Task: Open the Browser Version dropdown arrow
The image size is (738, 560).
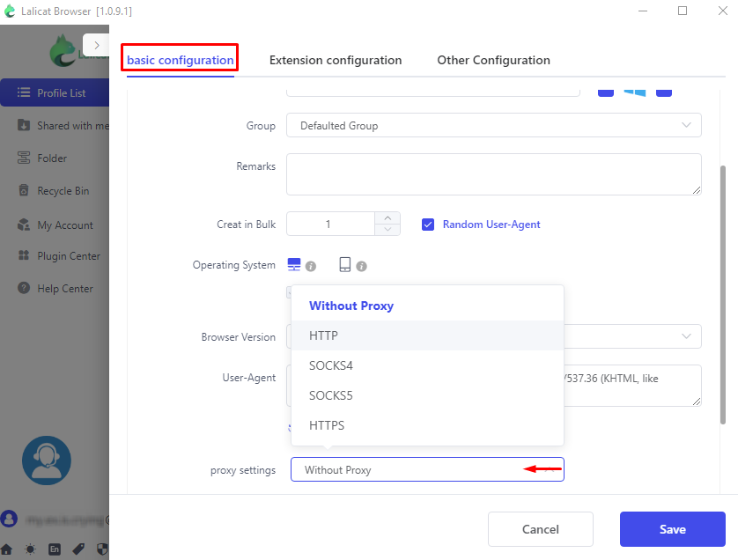Action: (686, 336)
